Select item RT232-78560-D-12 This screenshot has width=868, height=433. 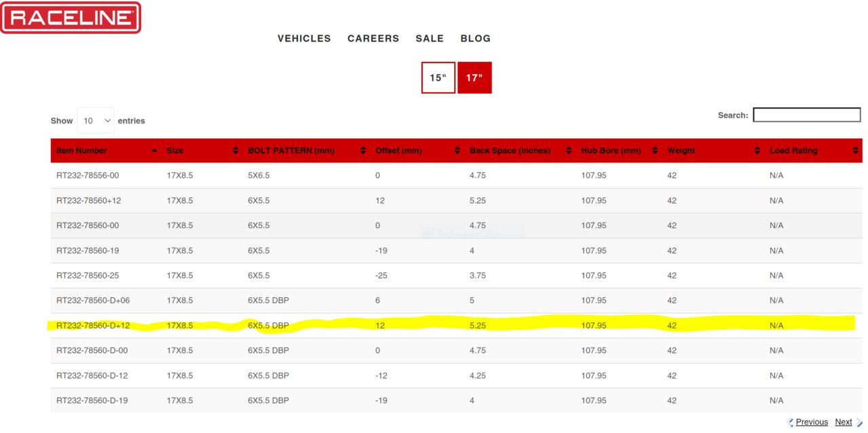click(92, 375)
